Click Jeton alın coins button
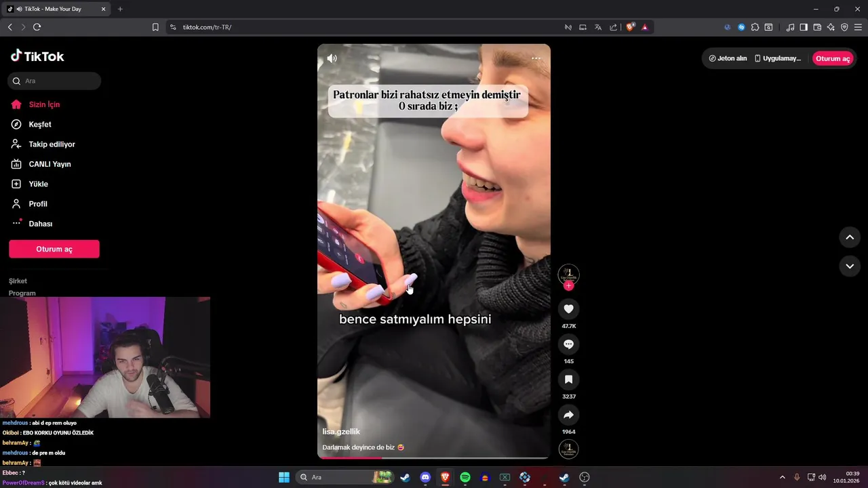The width and height of the screenshot is (868, 488). coord(728,58)
